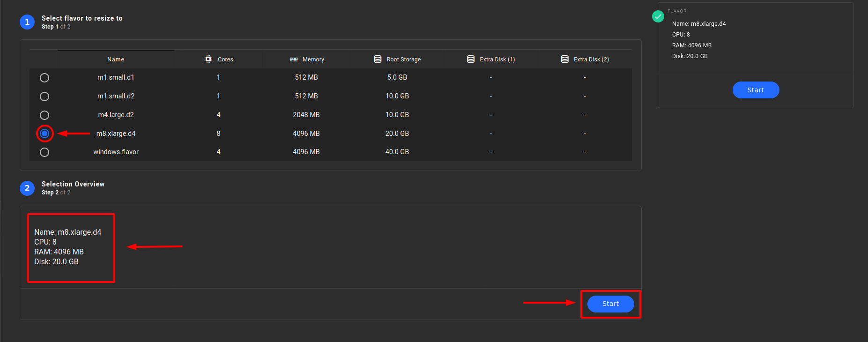Click the Extra Disk (2) disk icon
Screen dimensions: 868x342
click(565, 59)
